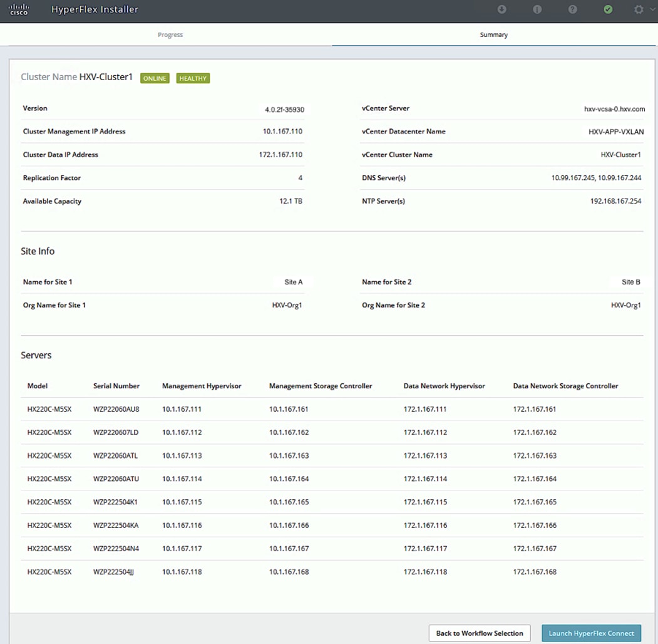Click Management Hypervisor column header
Image resolution: width=658 pixels, height=644 pixels.
click(202, 386)
